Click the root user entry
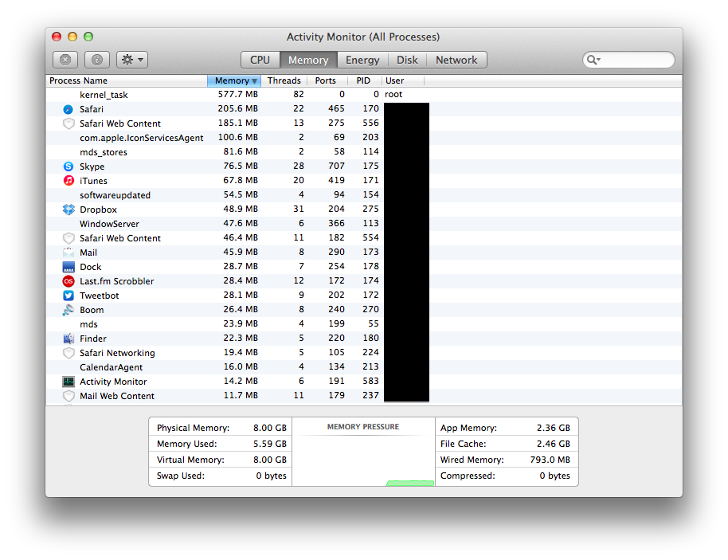Image resolution: width=728 pixels, height=560 pixels. [x=393, y=94]
